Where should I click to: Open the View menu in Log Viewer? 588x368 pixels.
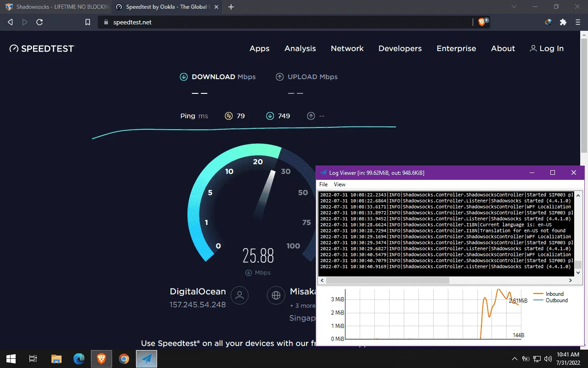pyautogui.click(x=339, y=184)
